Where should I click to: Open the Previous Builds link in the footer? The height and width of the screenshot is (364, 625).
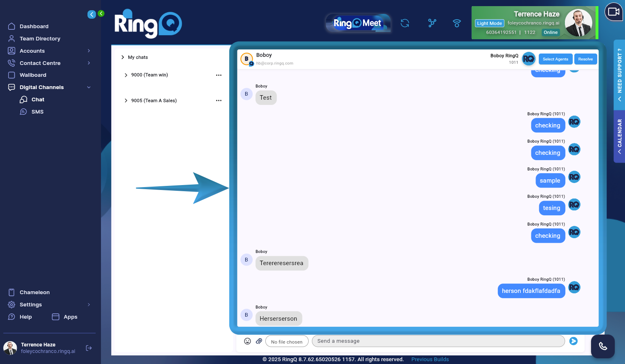(x=430, y=359)
